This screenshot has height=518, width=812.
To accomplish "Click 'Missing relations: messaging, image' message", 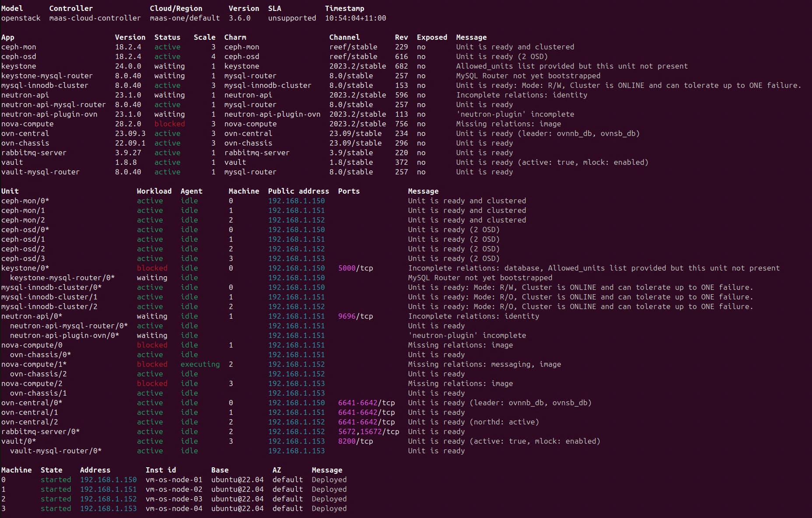I will pos(484,364).
